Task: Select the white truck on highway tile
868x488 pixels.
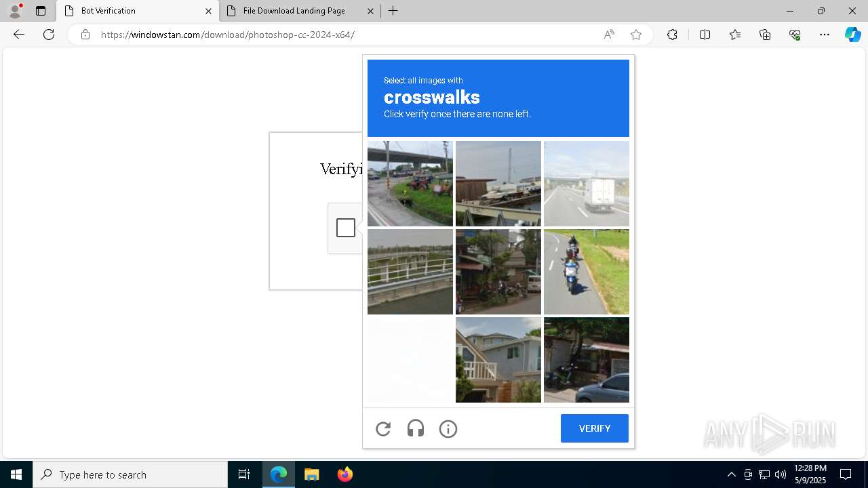Action: pos(587,184)
